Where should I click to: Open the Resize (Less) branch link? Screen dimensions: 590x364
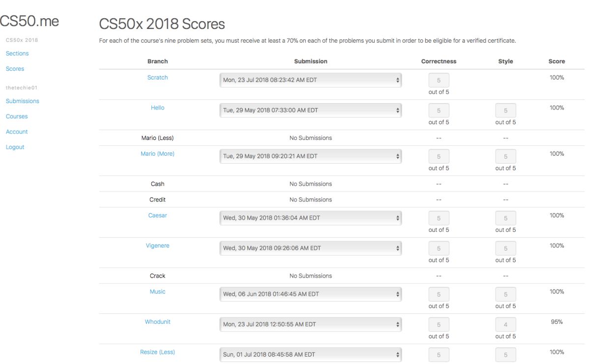[157, 352]
